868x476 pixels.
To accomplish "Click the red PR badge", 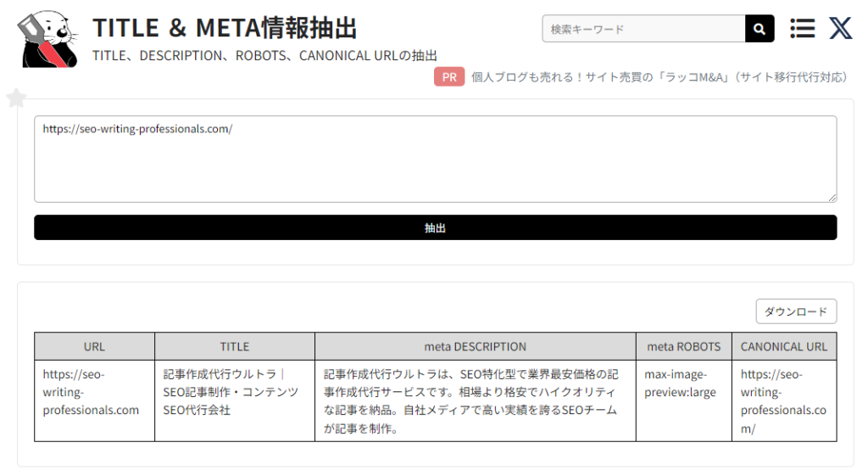I will point(449,77).
